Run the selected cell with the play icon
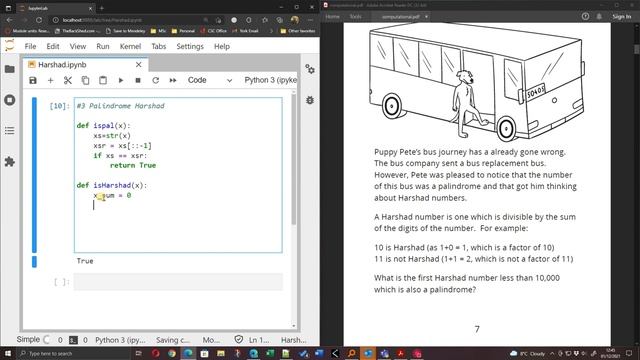640x360 pixels. (x=121, y=80)
